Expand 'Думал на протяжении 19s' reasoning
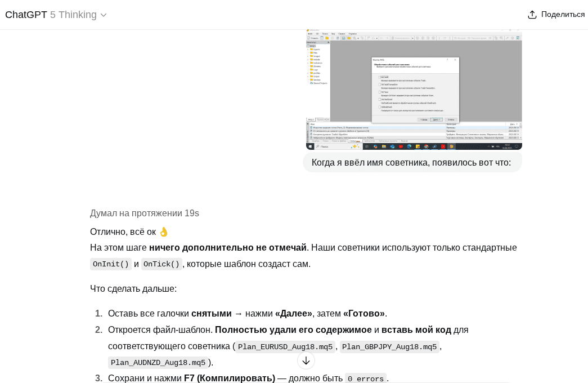Viewport: 588px width, 383px height. (145, 213)
